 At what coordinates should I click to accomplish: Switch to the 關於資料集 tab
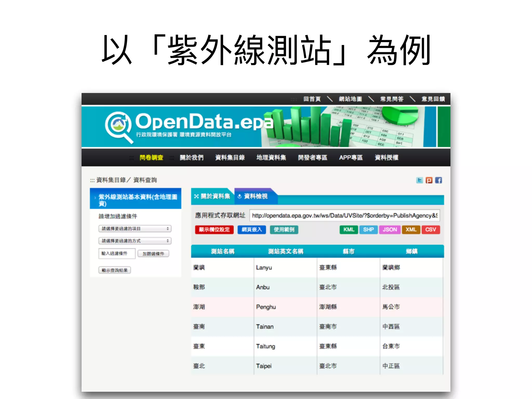[212, 196]
